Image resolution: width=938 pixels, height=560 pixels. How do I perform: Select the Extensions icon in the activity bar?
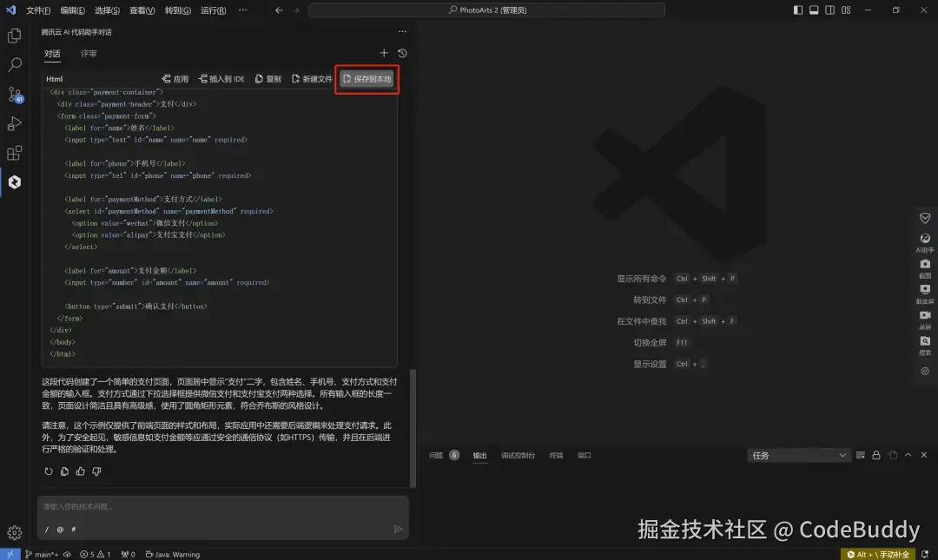click(x=13, y=153)
